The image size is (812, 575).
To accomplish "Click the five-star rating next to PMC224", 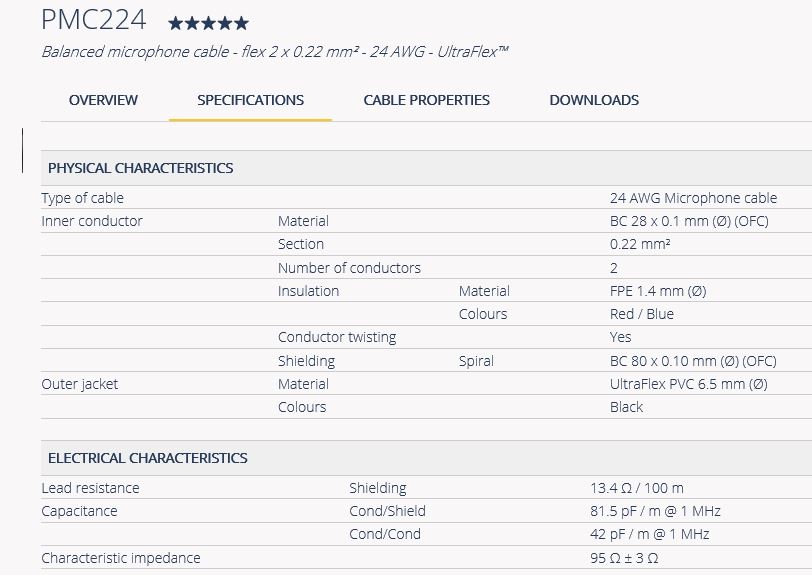I will [208, 23].
